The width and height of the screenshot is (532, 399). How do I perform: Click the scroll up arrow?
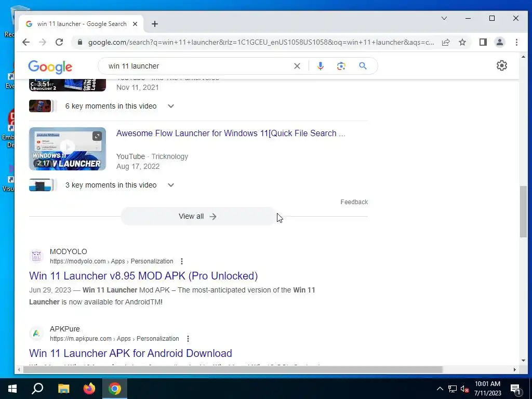tap(523, 57)
